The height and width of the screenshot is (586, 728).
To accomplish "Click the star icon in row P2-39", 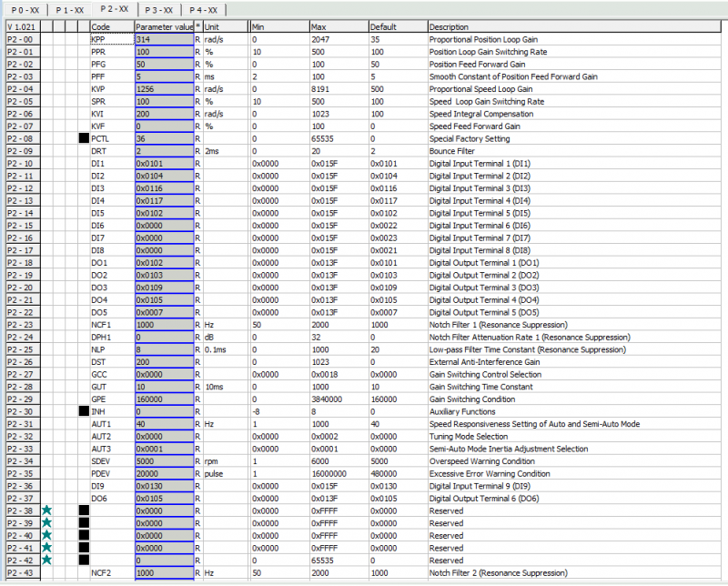I will tap(46, 524).
